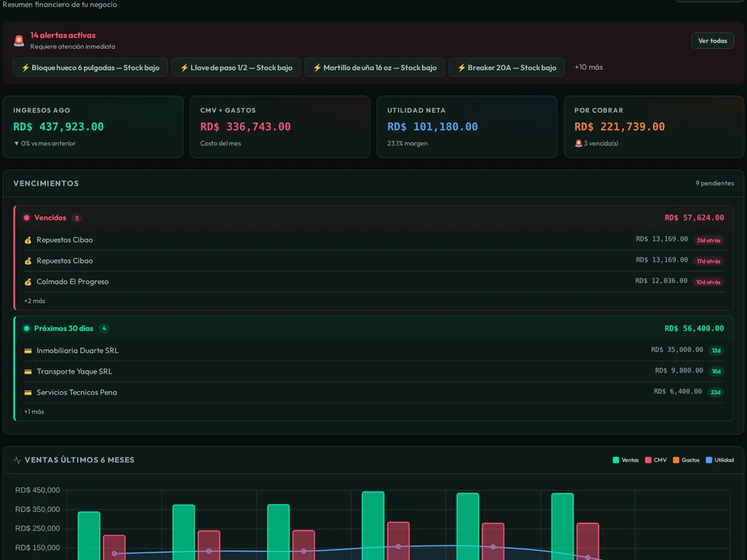
Task: Click the red siren alert icon
Action: pos(19,41)
